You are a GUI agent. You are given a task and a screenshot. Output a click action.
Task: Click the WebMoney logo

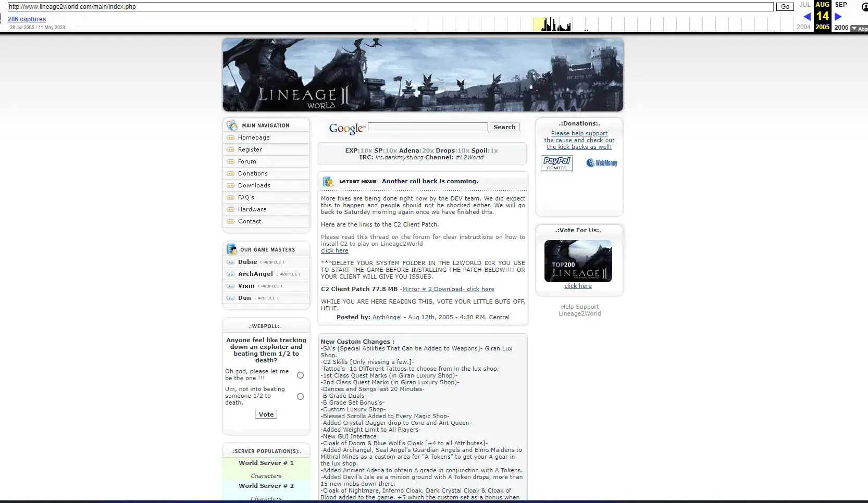coord(602,163)
